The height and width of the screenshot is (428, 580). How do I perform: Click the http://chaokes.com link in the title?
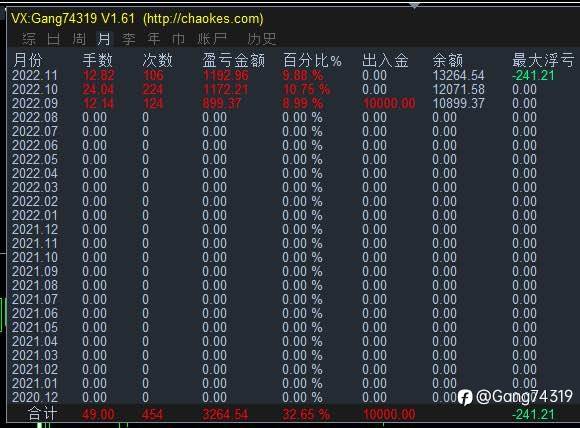point(203,18)
